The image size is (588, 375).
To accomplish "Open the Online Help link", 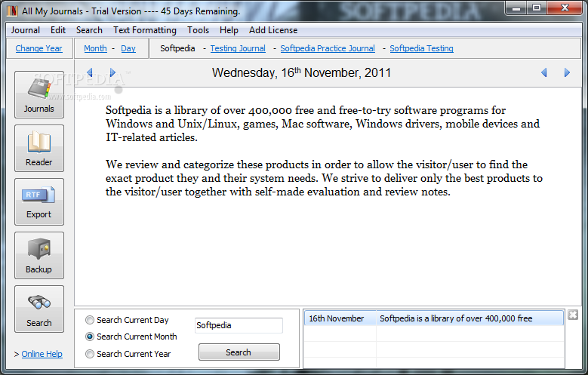I will pos(42,354).
